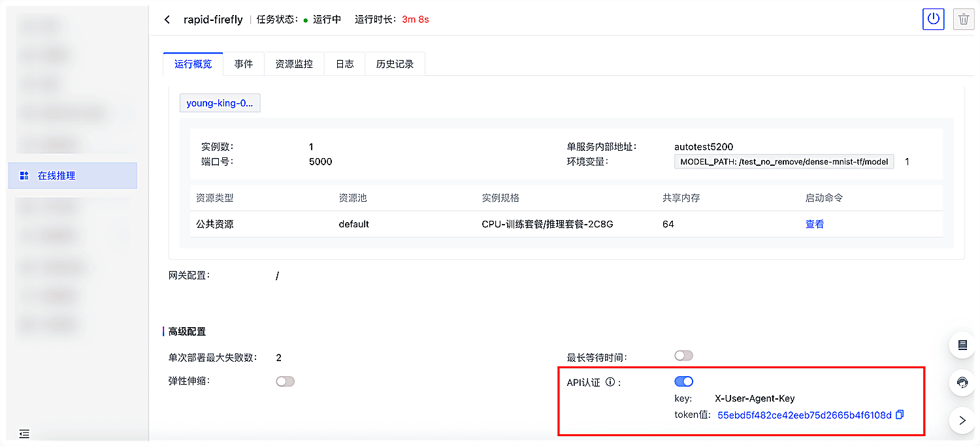Image resolution: width=980 pixels, height=446 pixels.
Task: Click the default resource pool cell
Action: click(x=354, y=224)
